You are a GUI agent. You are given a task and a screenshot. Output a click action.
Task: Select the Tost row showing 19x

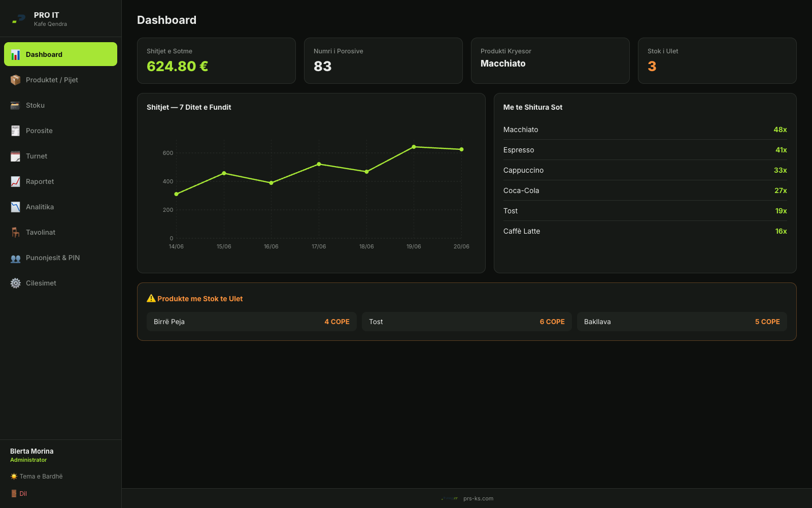click(x=645, y=211)
